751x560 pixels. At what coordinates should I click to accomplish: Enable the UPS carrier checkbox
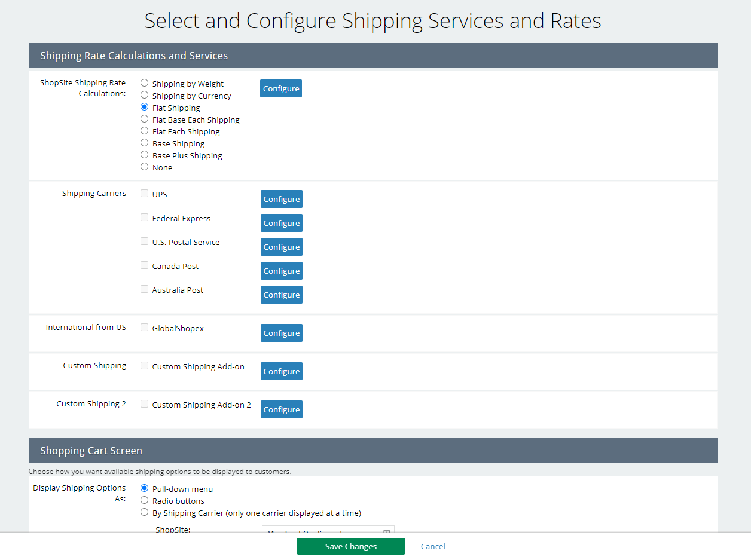click(x=144, y=194)
